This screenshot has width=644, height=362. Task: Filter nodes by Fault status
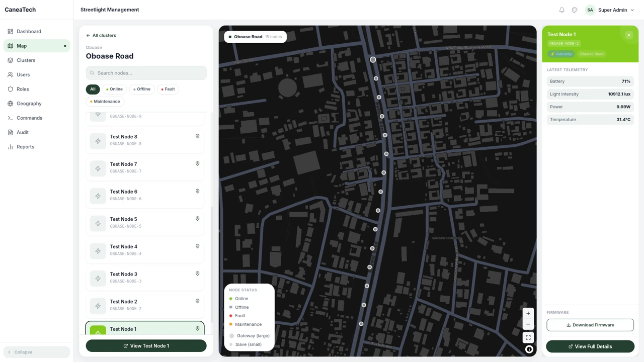(x=168, y=89)
